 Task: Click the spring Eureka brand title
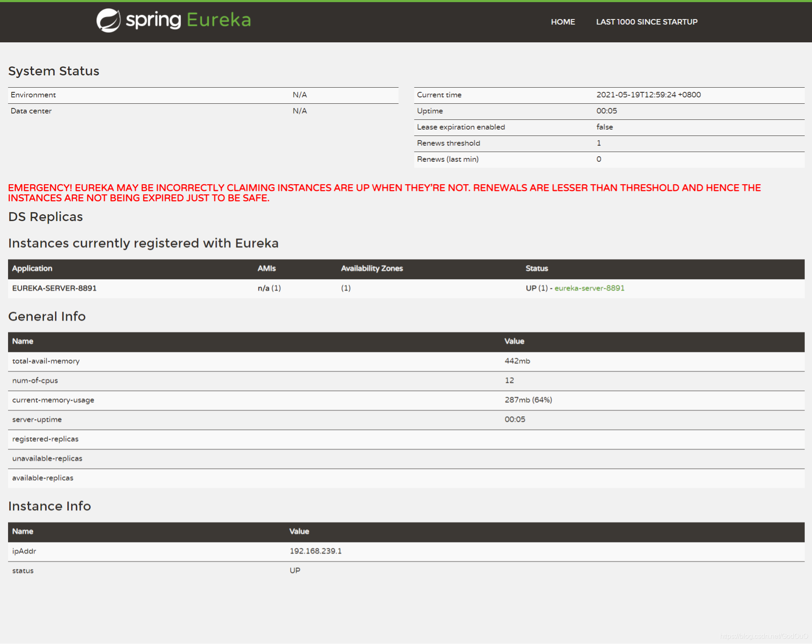point(188,20)
